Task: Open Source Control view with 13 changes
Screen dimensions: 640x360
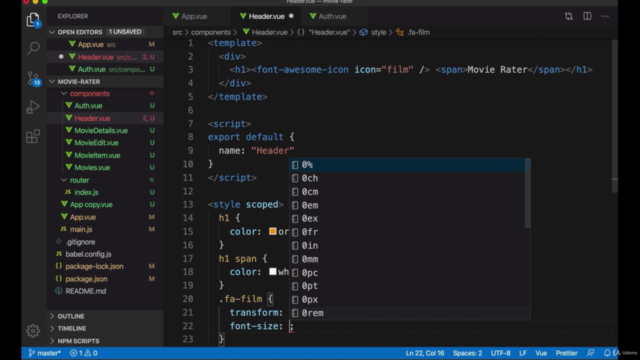Action: [x=33, y=78]
